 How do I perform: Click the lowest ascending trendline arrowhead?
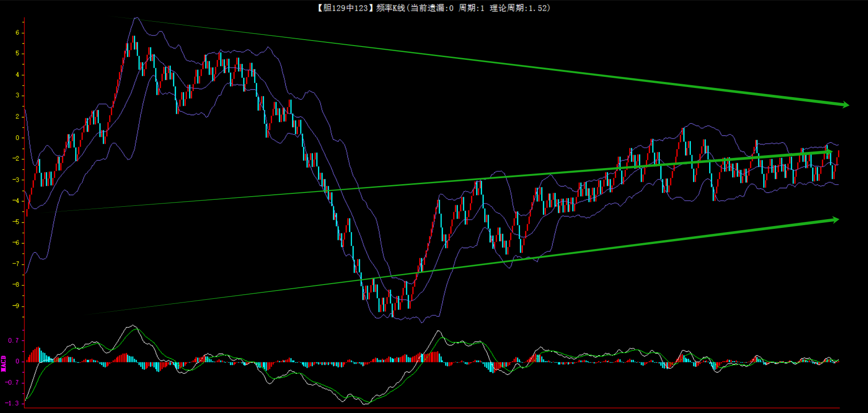(835, 220)
